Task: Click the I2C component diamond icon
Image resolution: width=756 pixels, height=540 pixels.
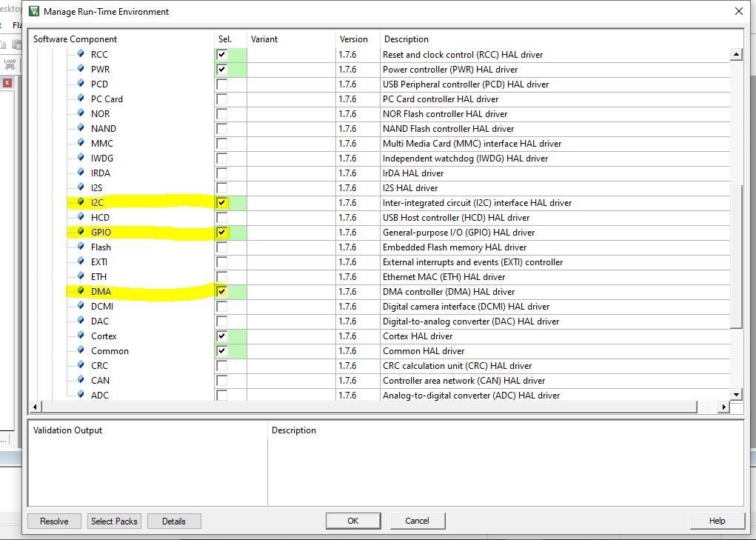Action: [81, 202]
